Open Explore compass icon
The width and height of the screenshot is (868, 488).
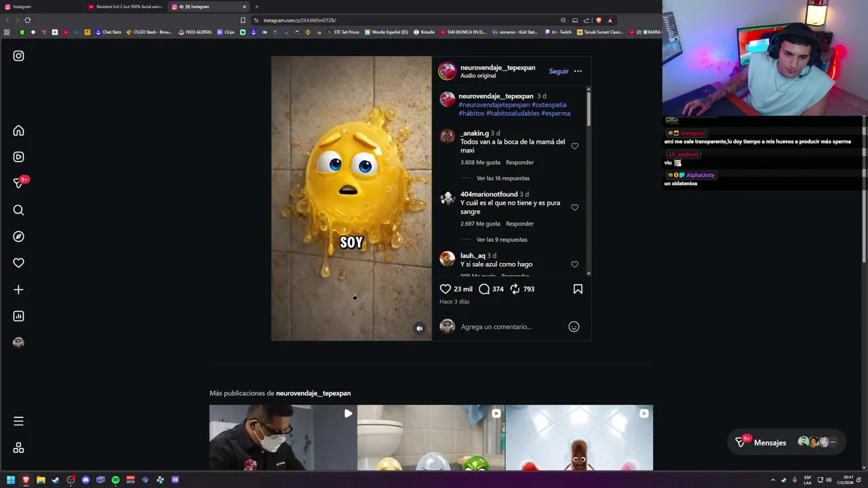tap(18, 237)
